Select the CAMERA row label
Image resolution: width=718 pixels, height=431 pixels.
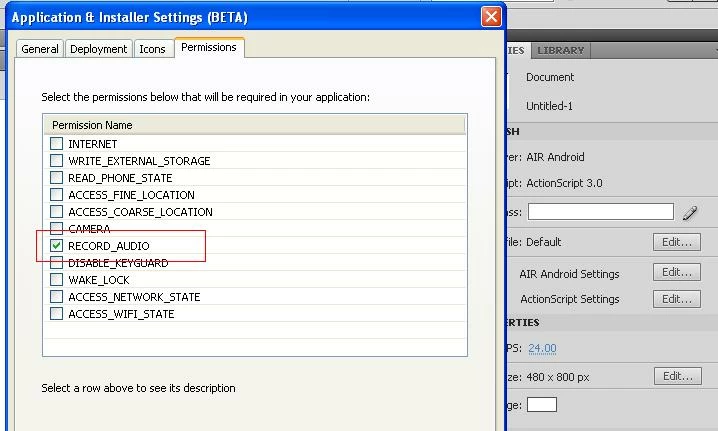(89, 229)
